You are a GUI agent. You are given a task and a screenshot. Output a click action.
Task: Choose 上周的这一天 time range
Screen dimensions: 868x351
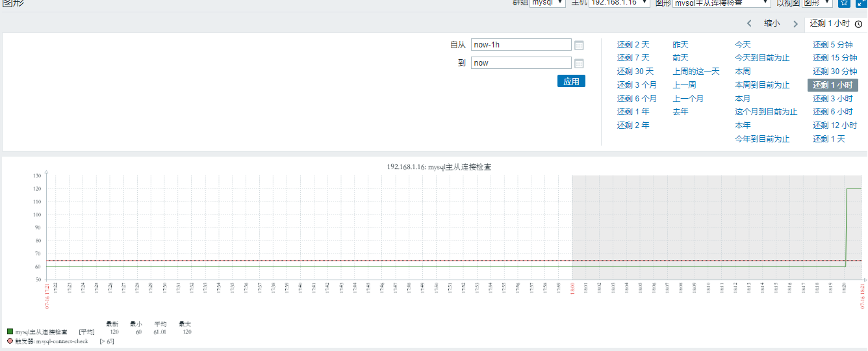point(696,71)
